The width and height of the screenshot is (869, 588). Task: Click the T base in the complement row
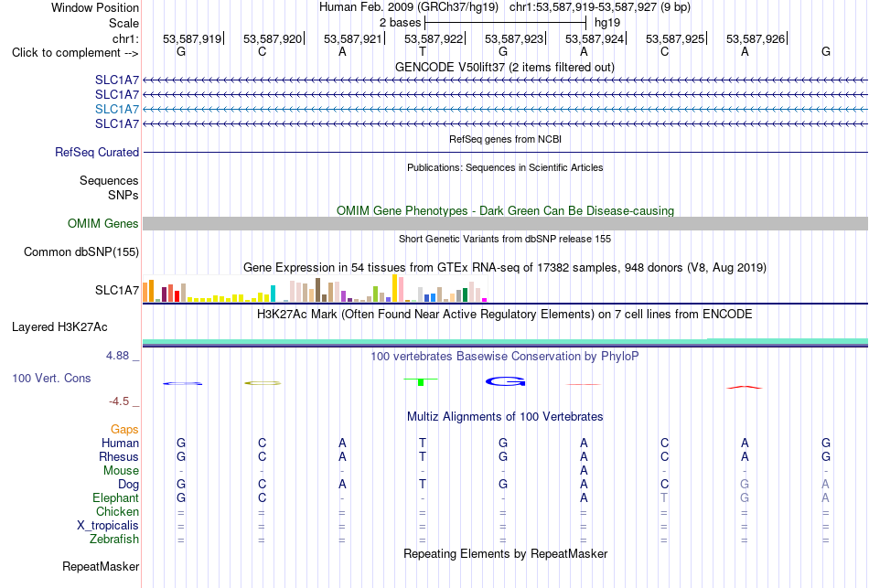[x=423, y=51]
